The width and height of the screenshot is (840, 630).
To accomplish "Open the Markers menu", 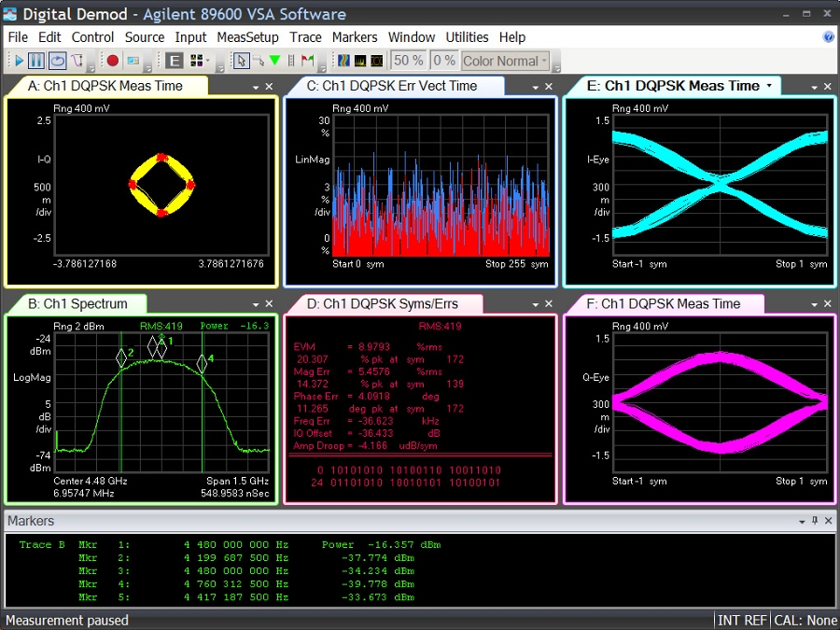I will pyautogui.click(x=355, y=37).
